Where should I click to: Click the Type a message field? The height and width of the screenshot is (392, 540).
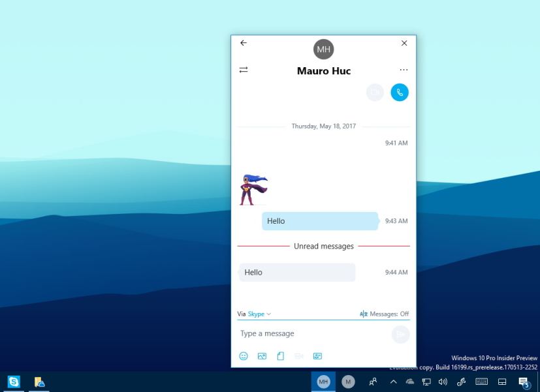click(313, 334)
